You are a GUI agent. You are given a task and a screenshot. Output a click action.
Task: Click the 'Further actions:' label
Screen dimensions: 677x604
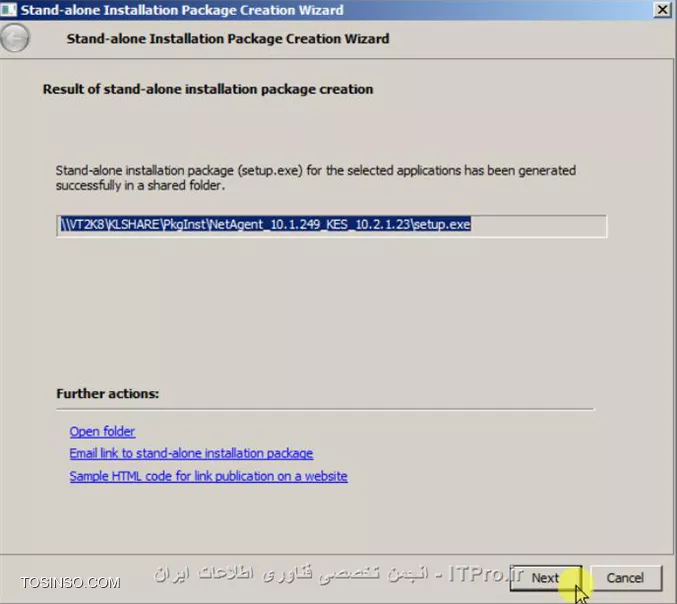108,393
